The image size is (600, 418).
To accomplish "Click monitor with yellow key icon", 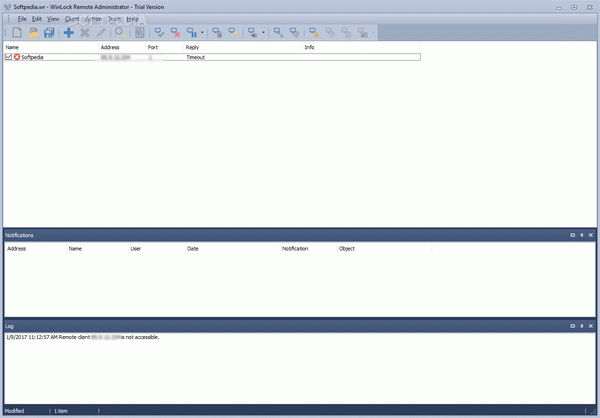I will [233, 33].
